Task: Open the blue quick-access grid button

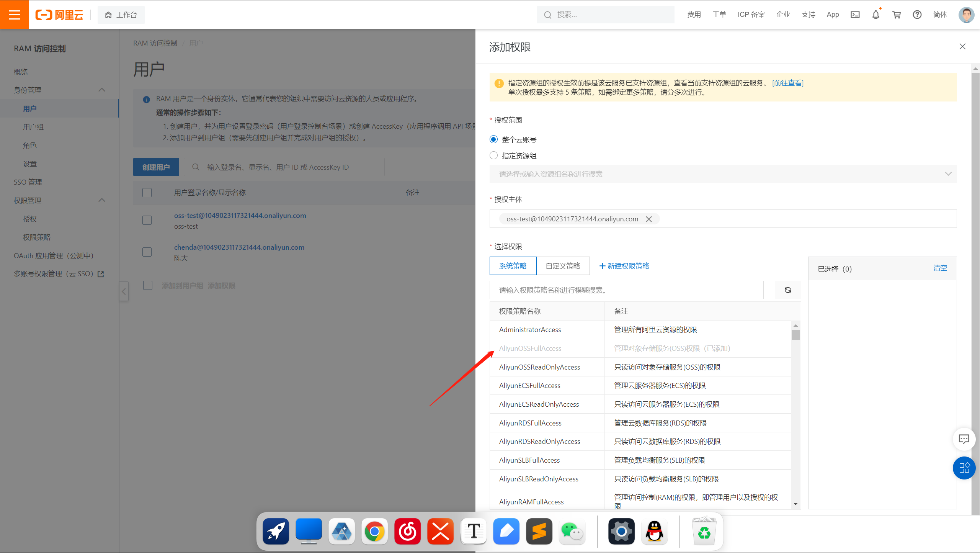Action: (x=964, y=468)
